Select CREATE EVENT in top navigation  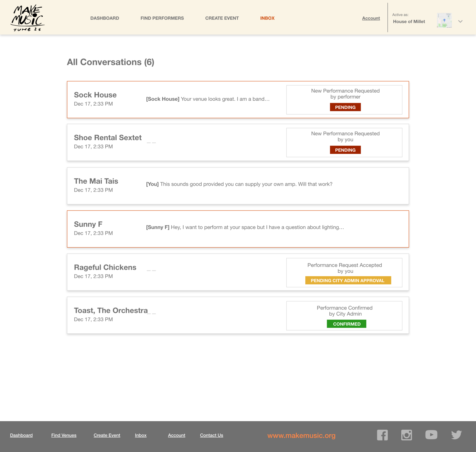coord(222,18)
